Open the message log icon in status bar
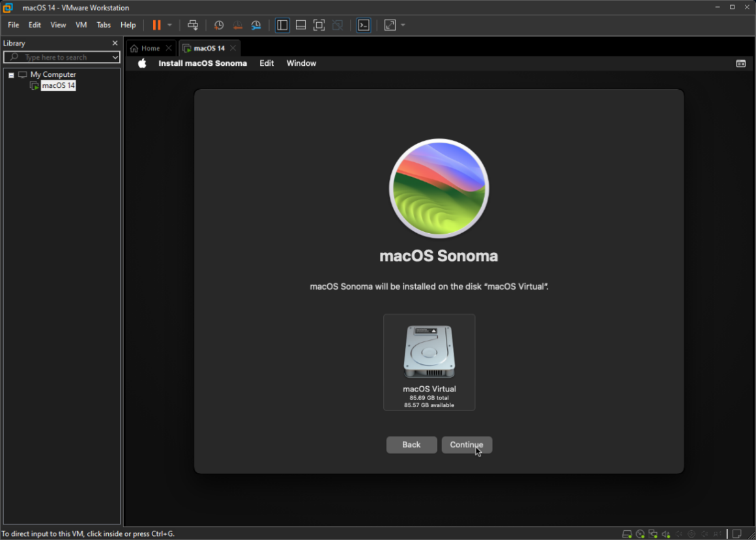The width and height of the screenshot is (756, 540). (x=736, y=533)
